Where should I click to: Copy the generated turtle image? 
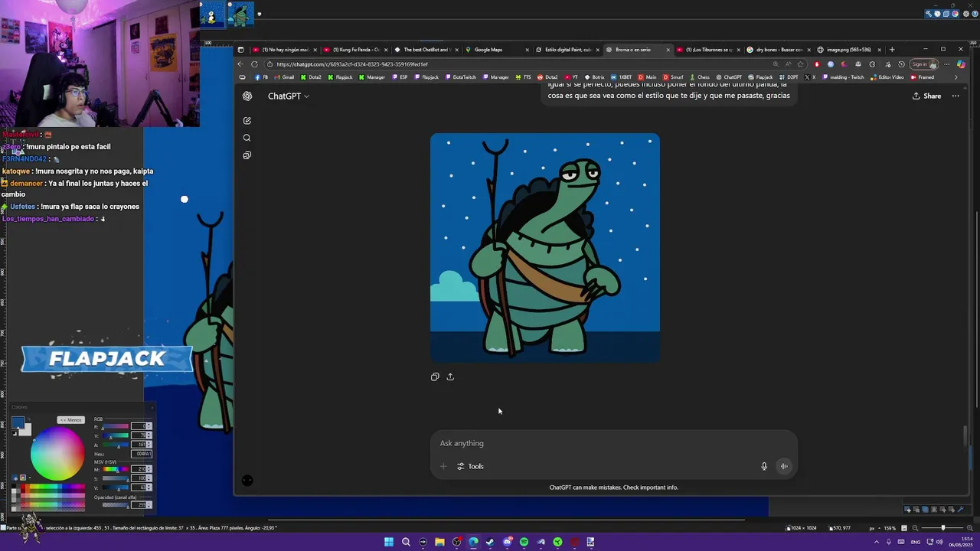[435, 377]
